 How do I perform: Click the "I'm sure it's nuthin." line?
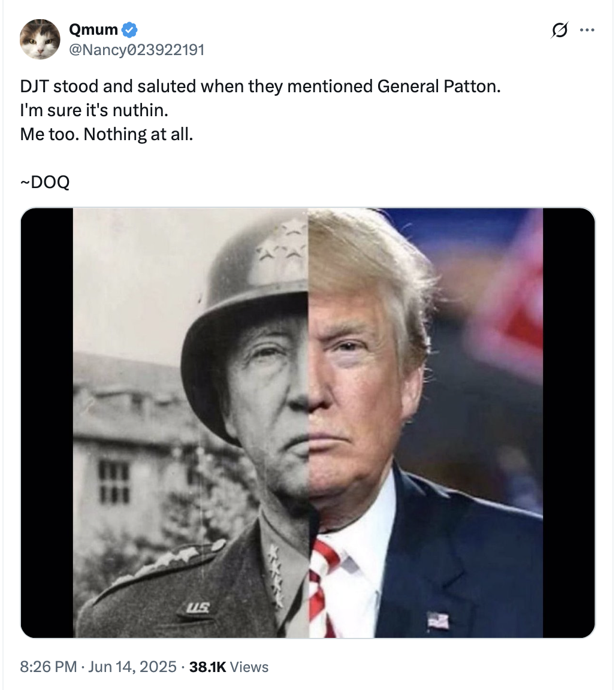click(94, 110)
